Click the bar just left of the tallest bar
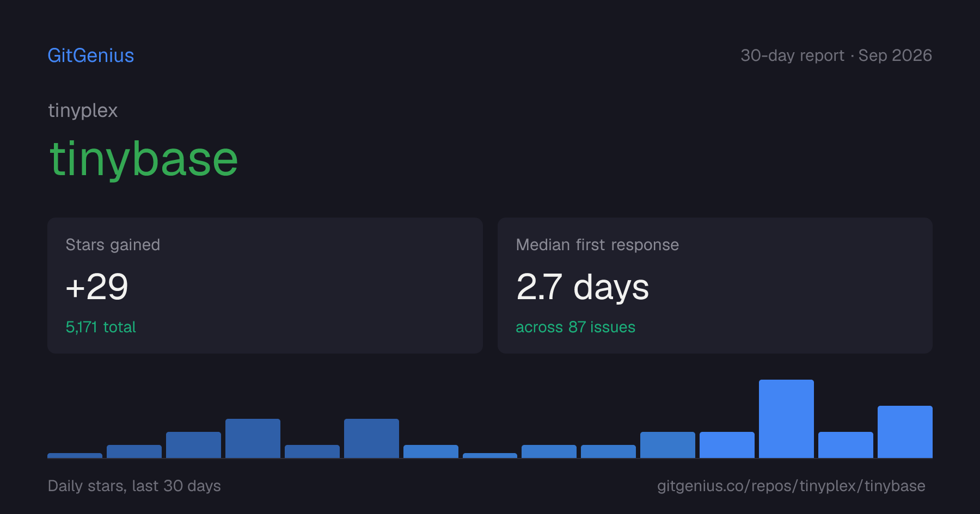The width and height of the screenshot is (980, 514). 727,445
